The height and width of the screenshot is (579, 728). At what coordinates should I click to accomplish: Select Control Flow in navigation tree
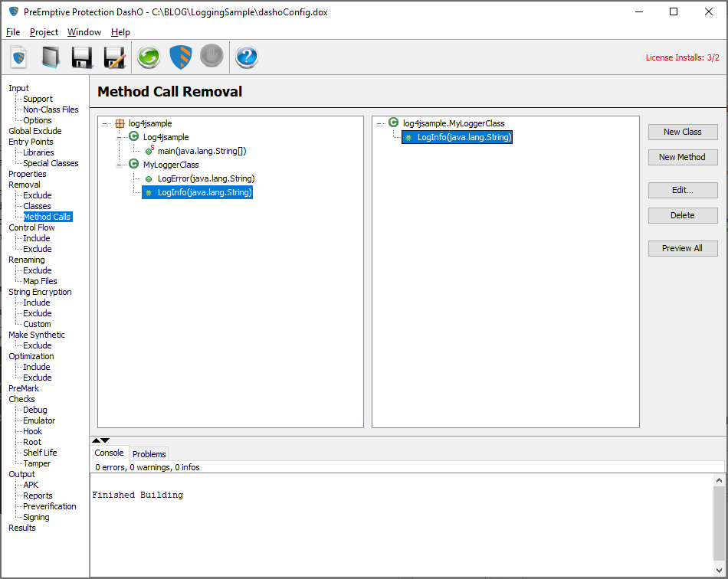coord(31,227)
